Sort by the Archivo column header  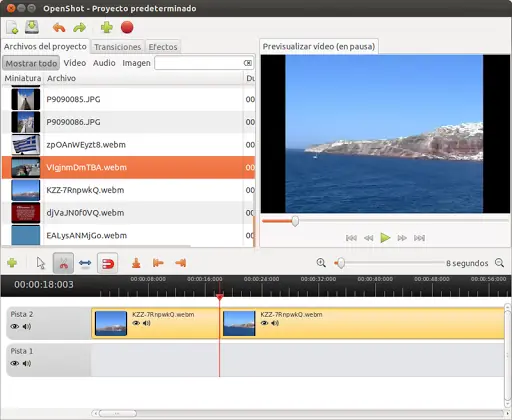[x=143, y=78]
